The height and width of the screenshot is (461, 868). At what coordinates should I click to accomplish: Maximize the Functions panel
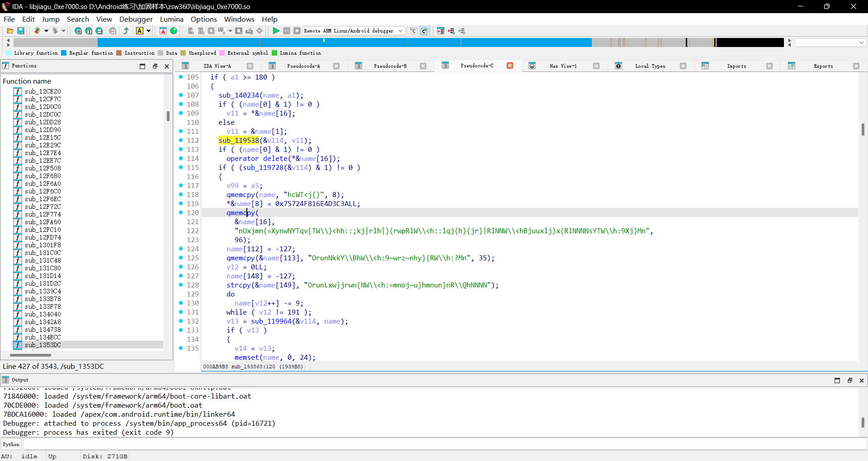pos(142,66)
